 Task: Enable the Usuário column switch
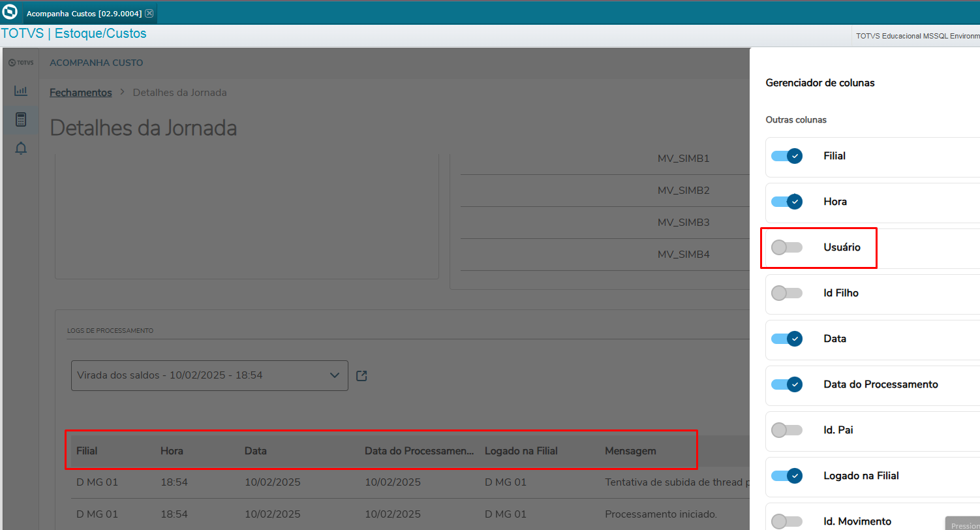(x=787, y=247)
